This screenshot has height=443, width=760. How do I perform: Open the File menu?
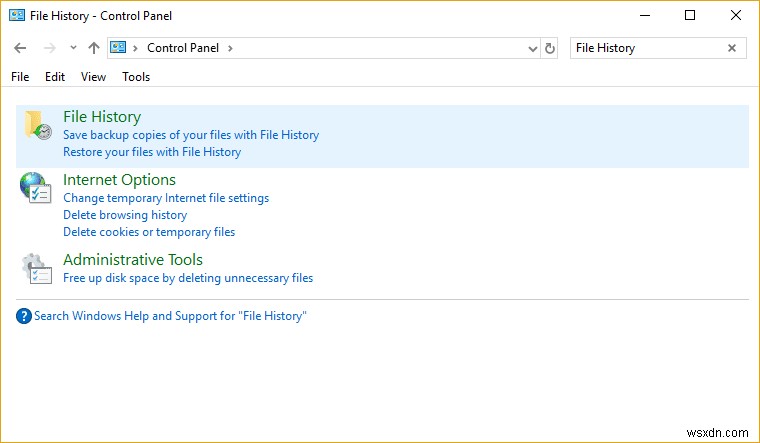pyautogui.click(x=20, y=77)
